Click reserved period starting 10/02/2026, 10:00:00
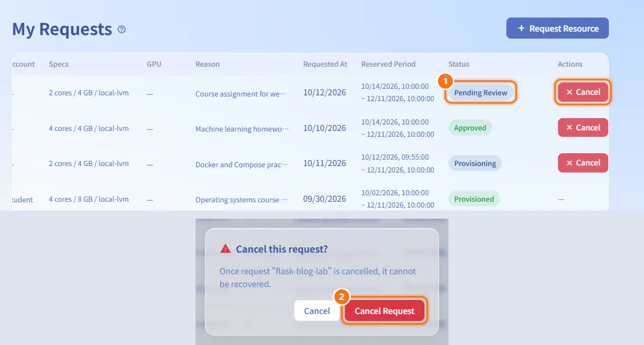Image resolution: width=644 pixels, height=345 pixels. tap(398, 199)
